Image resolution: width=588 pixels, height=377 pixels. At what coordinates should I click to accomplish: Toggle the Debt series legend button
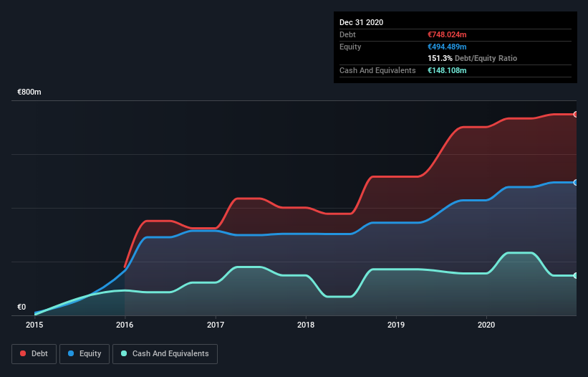[x=34, y=354]
